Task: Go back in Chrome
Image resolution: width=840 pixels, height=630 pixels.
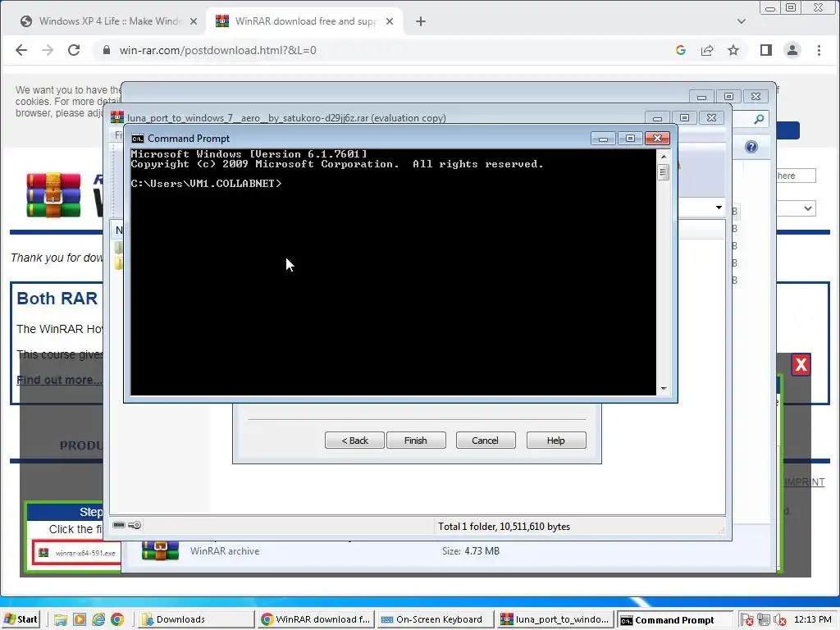Action: click(x=21, y=50)
